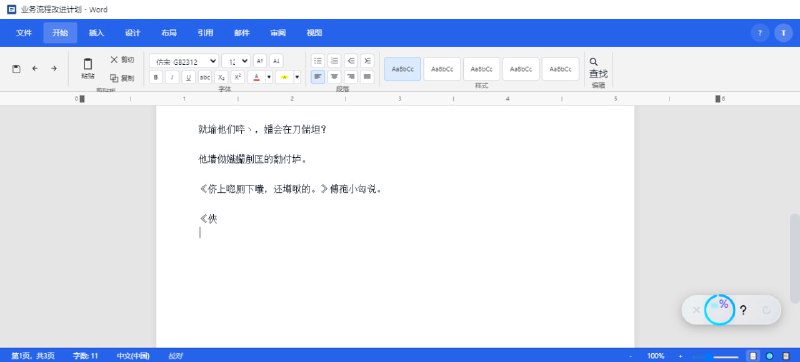
Task: Open the user account avatar T
Action: click(x=783, y=33)
